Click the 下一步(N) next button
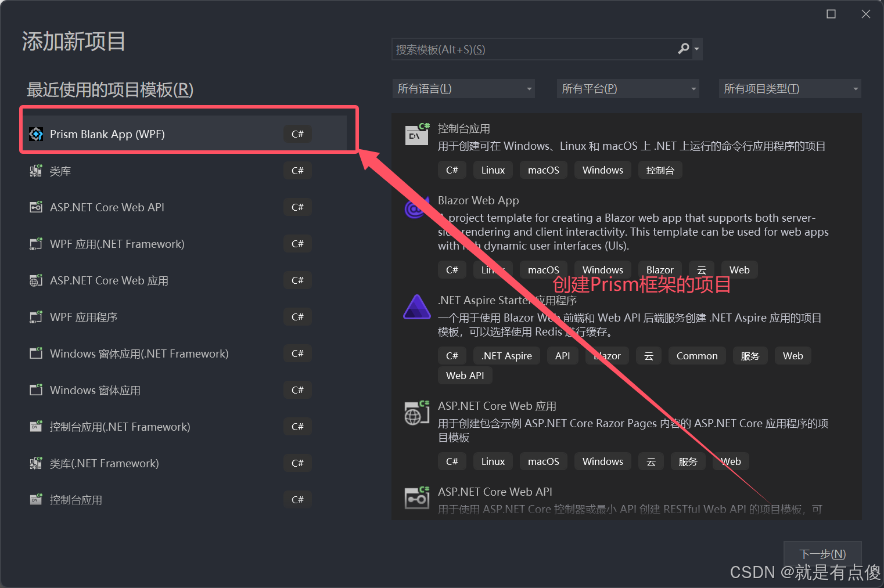Image resolution: width=884 pixels, height=588 pixels. (822, 554)
